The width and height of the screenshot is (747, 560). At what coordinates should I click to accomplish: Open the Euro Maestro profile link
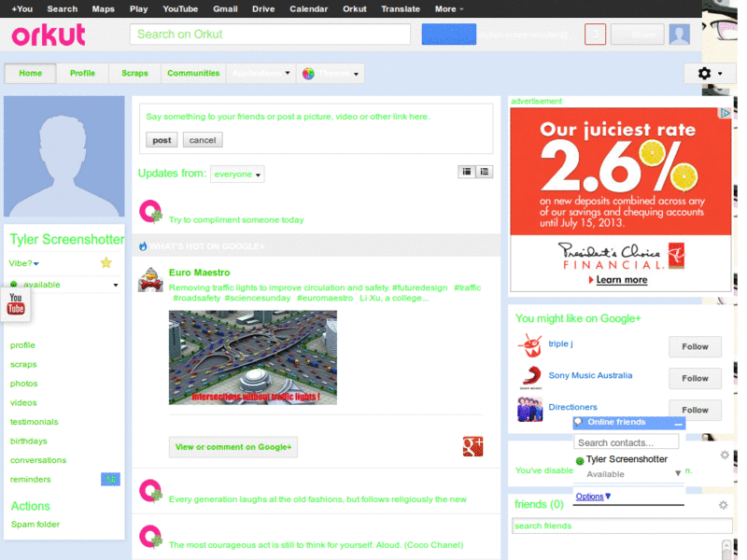[199, 273]
